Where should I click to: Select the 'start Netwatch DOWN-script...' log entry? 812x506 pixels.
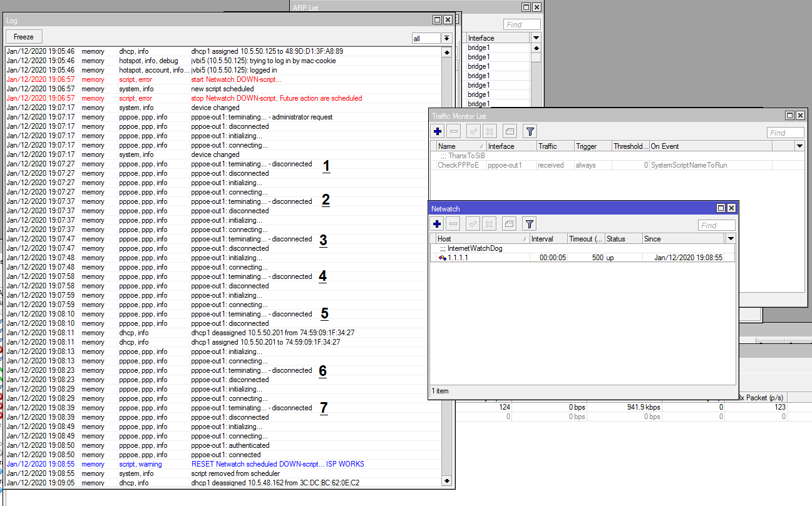point(223,79)
